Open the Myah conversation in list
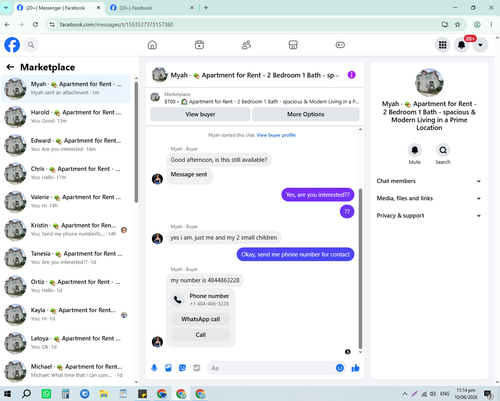 66,89
